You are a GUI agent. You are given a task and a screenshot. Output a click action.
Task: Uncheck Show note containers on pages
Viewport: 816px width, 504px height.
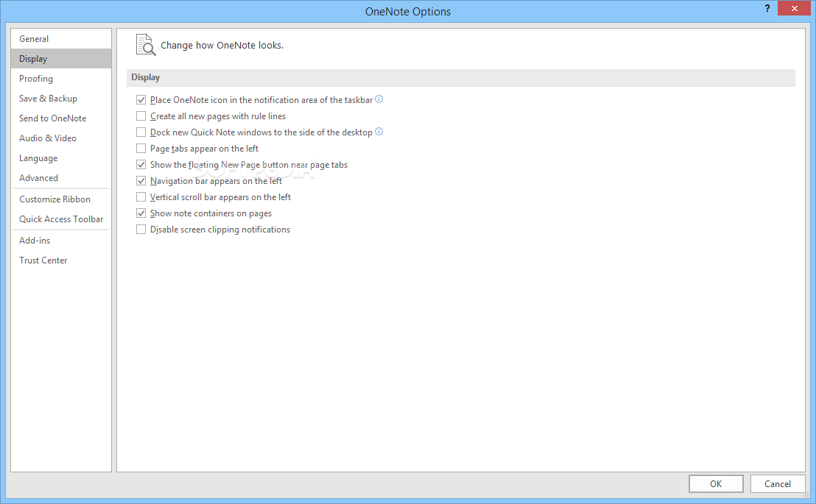coord(141,213)
